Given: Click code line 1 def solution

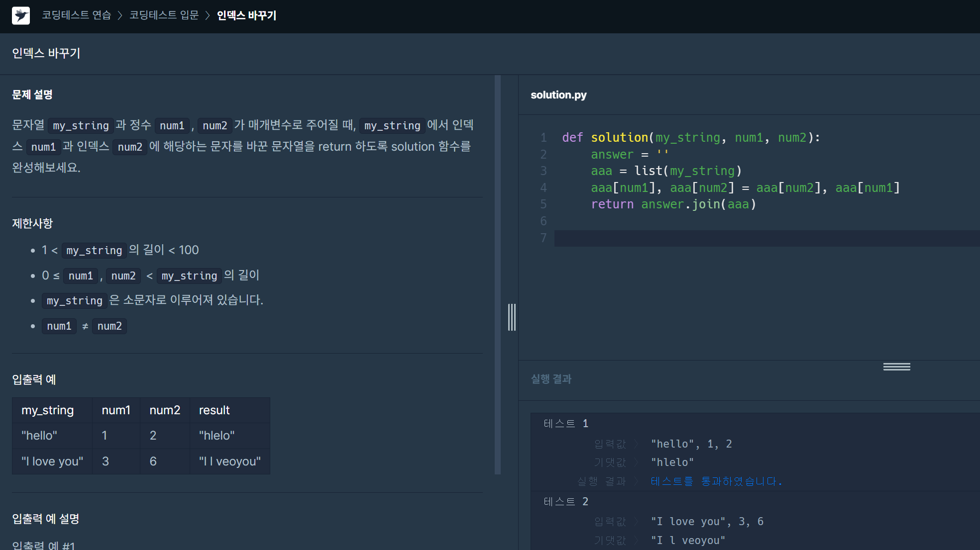Looking at the screenshot, I should click(x=691, y=137).
